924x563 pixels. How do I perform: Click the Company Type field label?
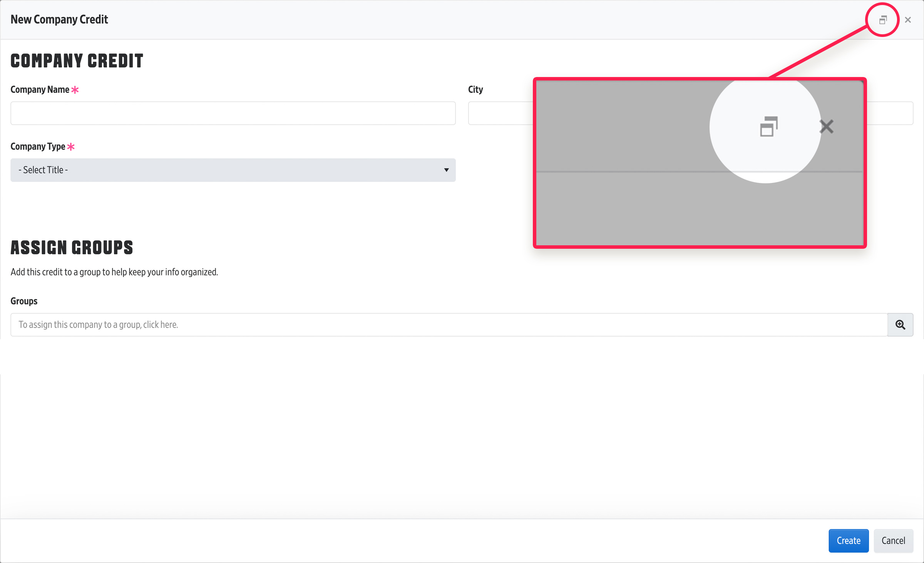click(x=38, y=147)
